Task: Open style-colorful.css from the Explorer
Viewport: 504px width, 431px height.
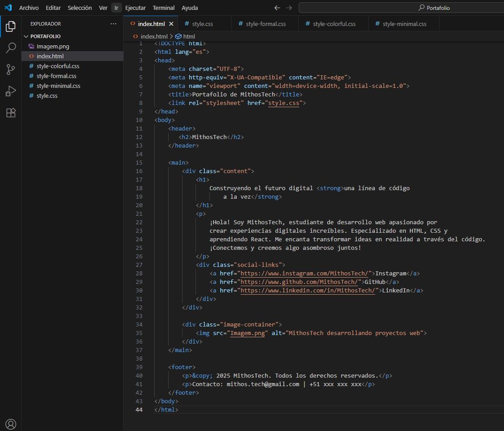Action: pyautogui.click(x=72, y=66)
